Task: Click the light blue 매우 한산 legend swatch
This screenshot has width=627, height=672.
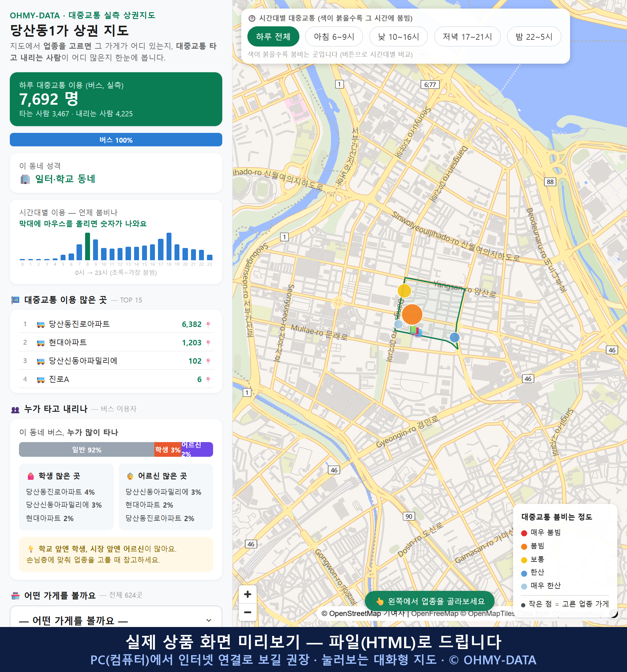Action: pyautogui.click(x=524, y=587)
